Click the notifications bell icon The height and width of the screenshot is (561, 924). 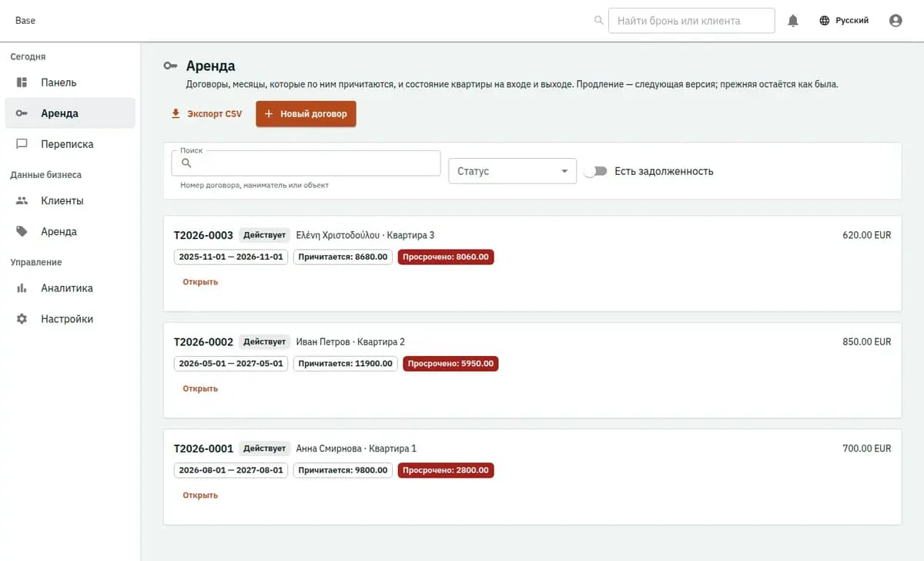click(793, 21)
